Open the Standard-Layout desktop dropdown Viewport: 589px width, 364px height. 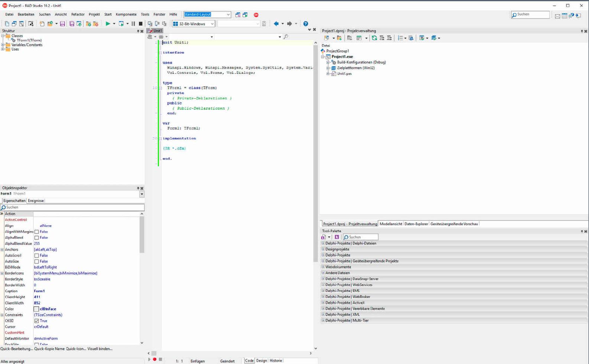point(228,14)
